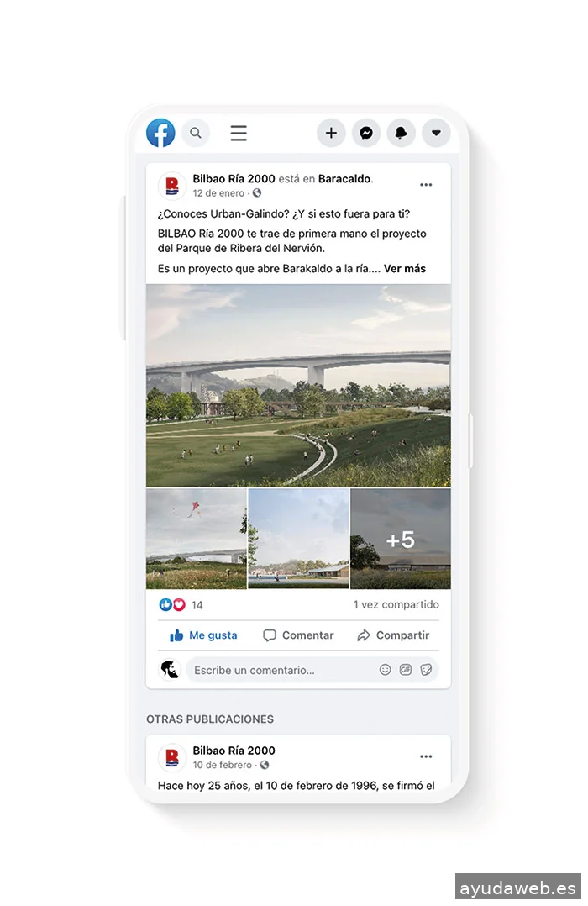Open the GIF picker in comment box
This screenshot has height=906, width=588.
click(406, 670)
